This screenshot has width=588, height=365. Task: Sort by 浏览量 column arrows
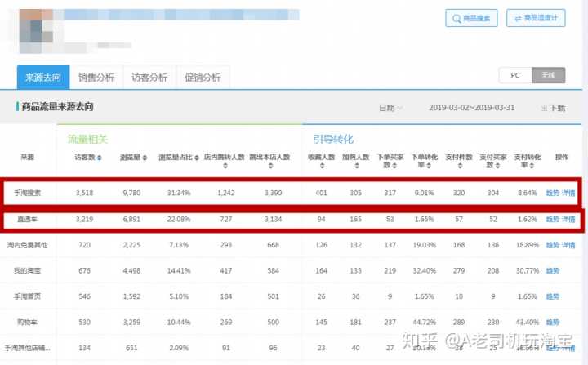145,158
